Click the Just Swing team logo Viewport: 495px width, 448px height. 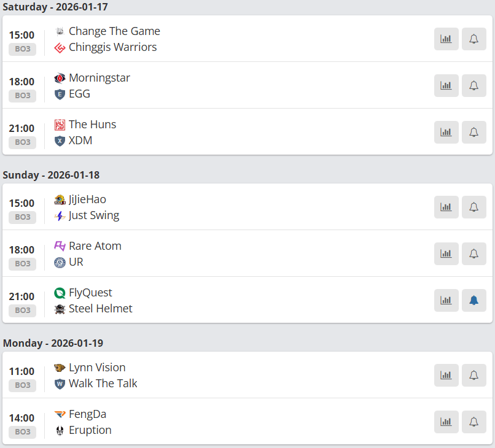(60, 215)
